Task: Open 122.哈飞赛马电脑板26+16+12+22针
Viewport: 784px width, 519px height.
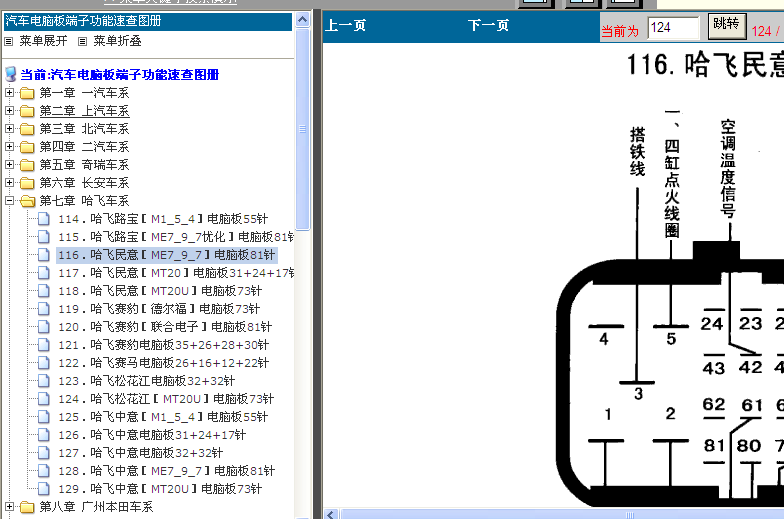Action: coord(164,363)
